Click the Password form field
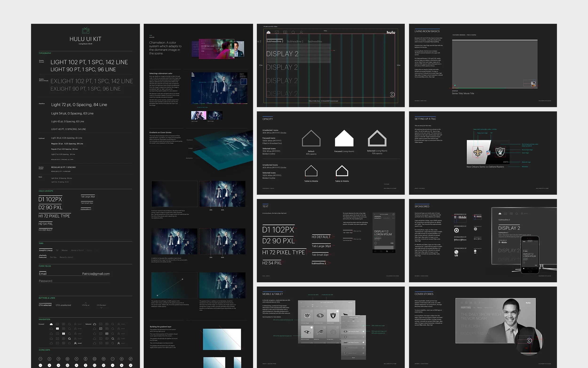Image resolution: width=588 pixels, height=368 pixels. tap(74, 281)
